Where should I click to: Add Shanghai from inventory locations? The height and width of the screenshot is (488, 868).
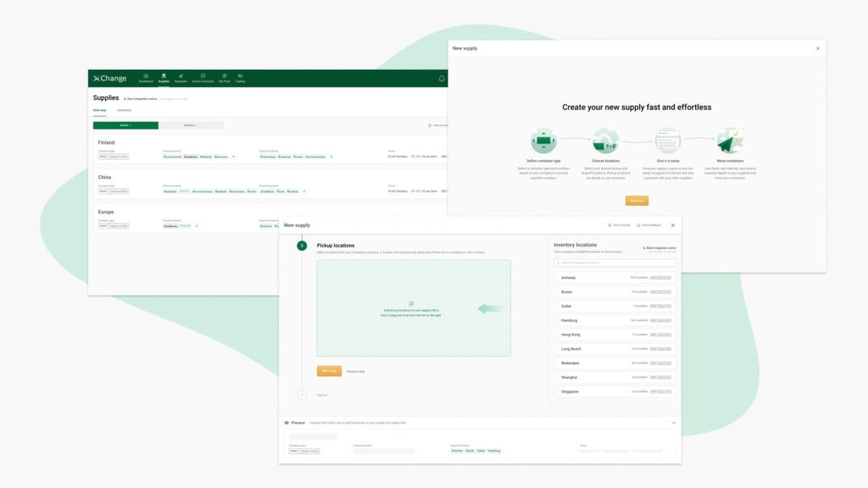pos(615,377)
